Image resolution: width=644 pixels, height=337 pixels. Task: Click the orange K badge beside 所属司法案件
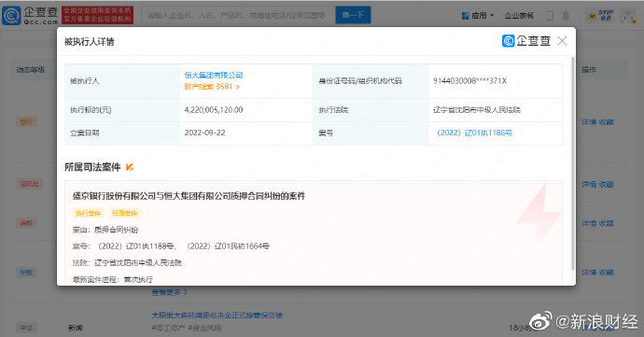(130, 167)
